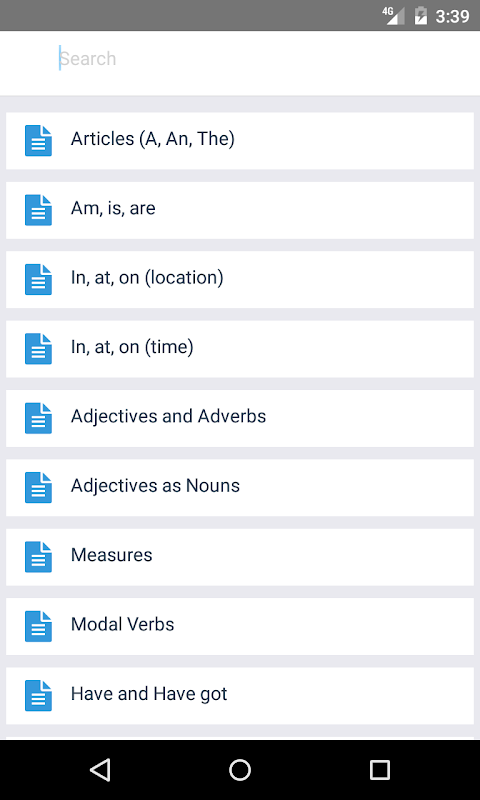This screenshot has width=480, height=800.
Task: Tap the document icon beside Adjectives and Adverbs
Action: (x=38, y=418)
